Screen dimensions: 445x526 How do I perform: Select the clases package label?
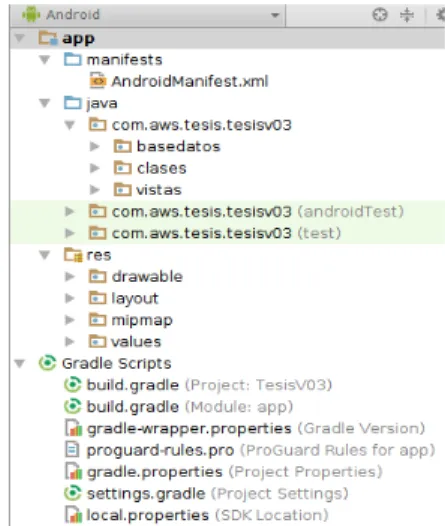pos(161,168)
